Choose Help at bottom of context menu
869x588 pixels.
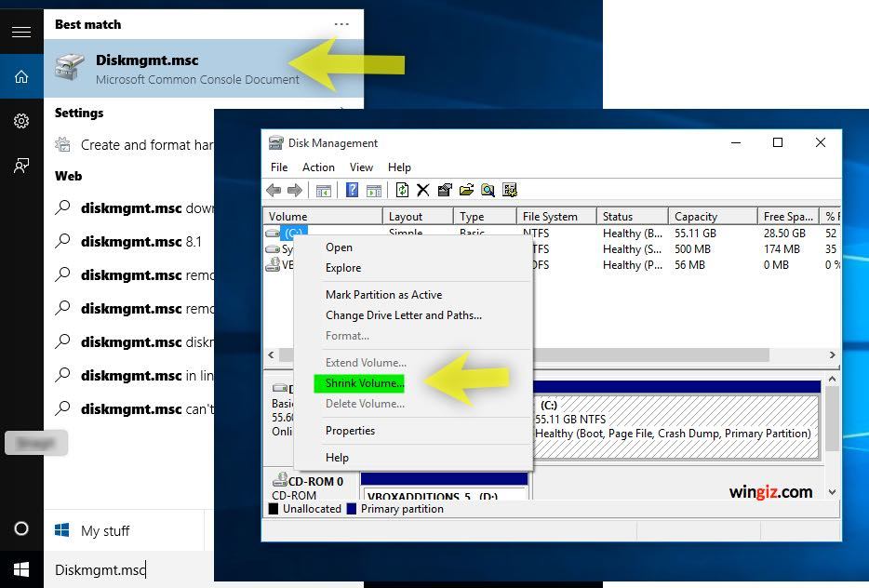pyautogui.click(x=413, y=458)
